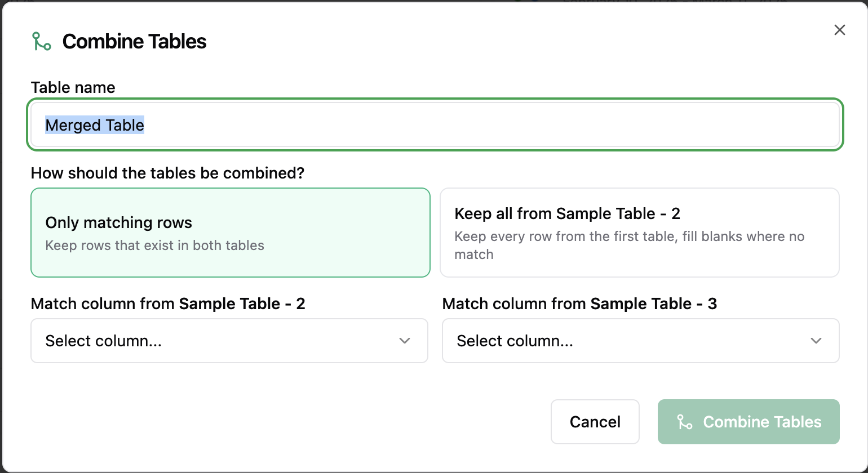Close the Combine Tables dialog
The height and width of the screenshot is (473, 868).
(839, 30)
